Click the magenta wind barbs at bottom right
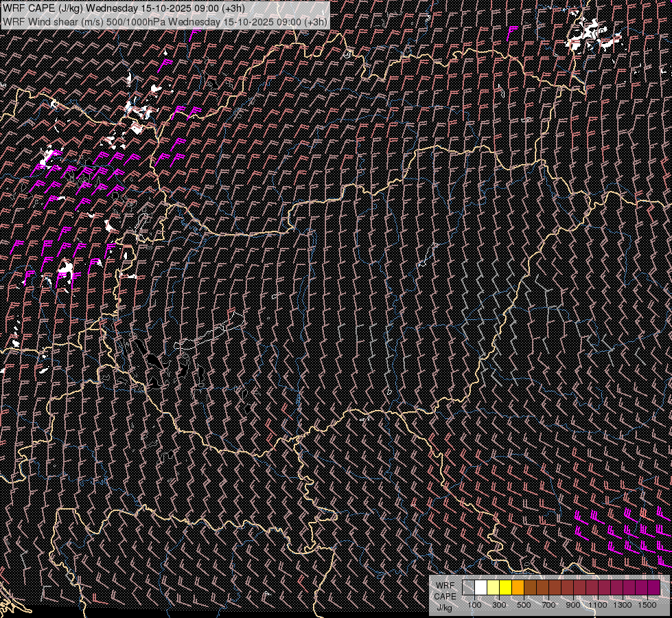672x618 pixels. coord(618,530)
